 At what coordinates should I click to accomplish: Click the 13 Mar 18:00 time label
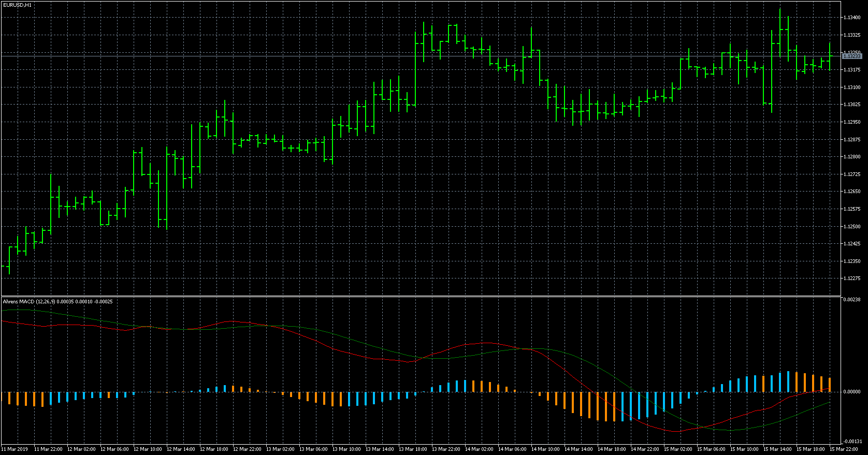(413, 449)
